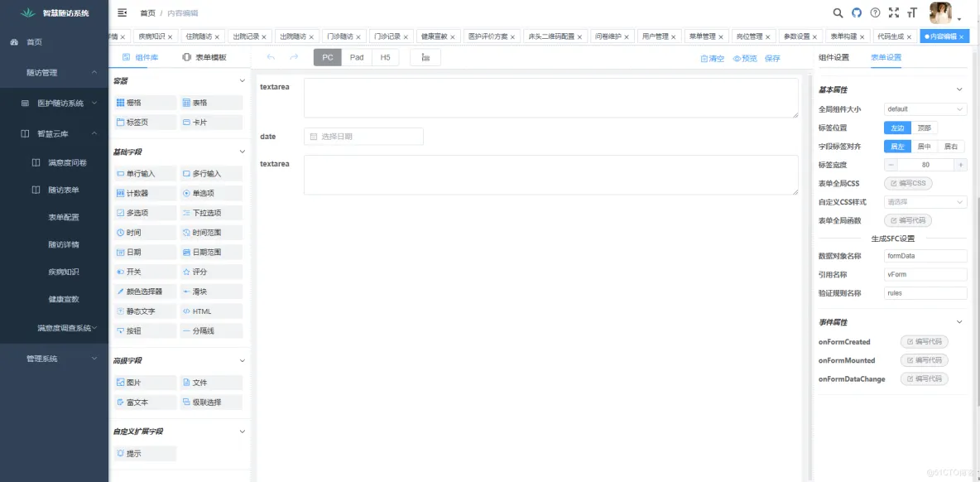The height and width of the screenshot is (482, 980).
Task: Collapse the 基础字段 section
Action: [243, 152]
